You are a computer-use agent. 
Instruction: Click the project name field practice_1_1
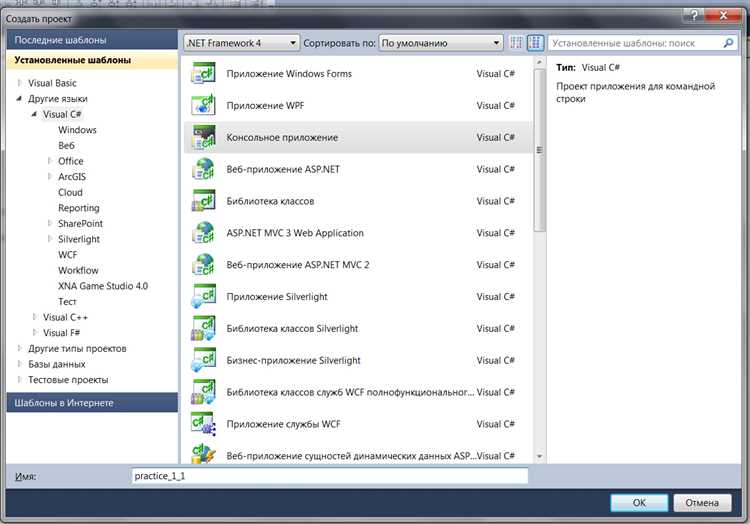pyautogui.click(x=330, y=476)
